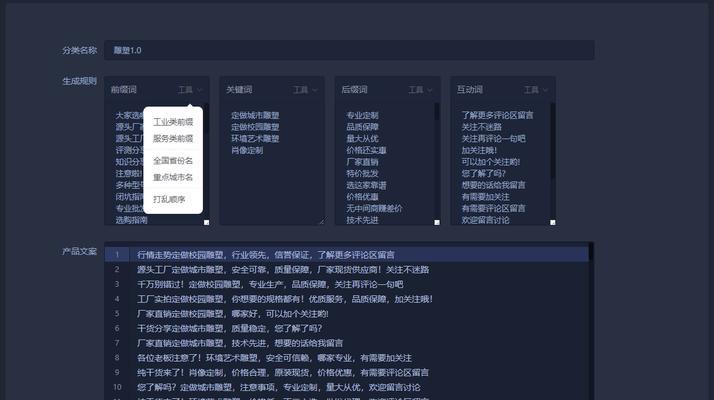Open the 工具 dropdown in 关键词 panel
This screenshot has width=714, height=400.
click(305, 90)
